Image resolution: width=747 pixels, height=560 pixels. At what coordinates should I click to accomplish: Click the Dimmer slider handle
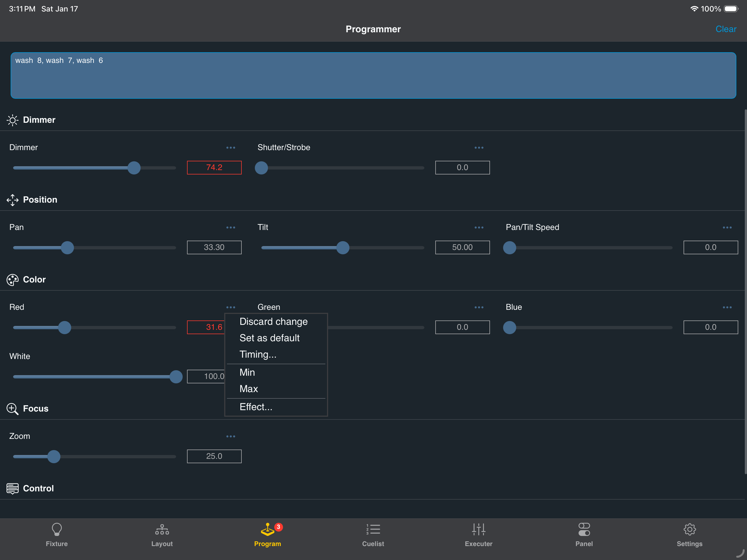[134, 168]
